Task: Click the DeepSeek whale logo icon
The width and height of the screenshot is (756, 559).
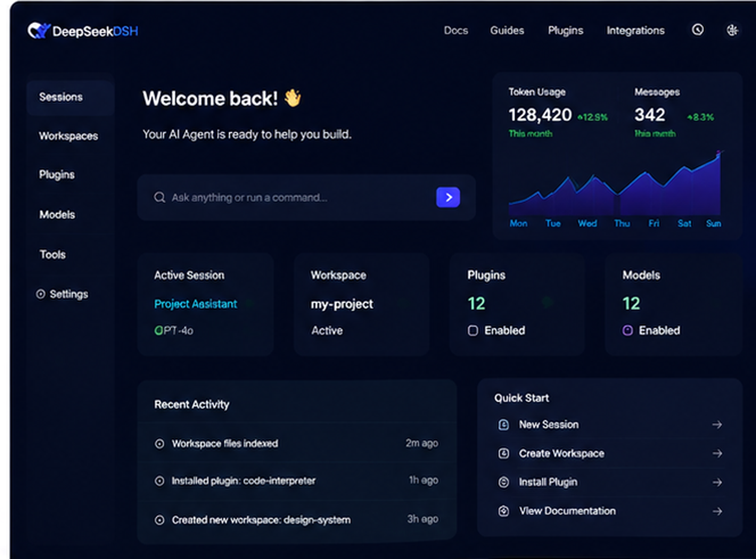Action: (39, 30)
